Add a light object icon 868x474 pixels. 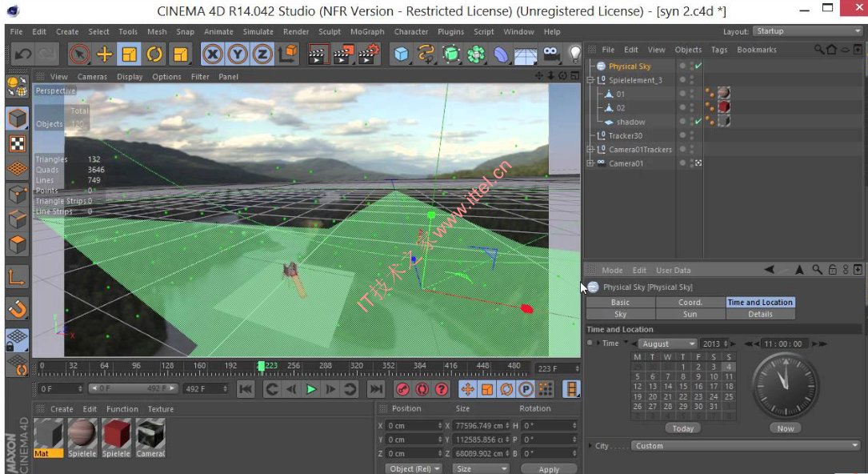pos(574,54)
